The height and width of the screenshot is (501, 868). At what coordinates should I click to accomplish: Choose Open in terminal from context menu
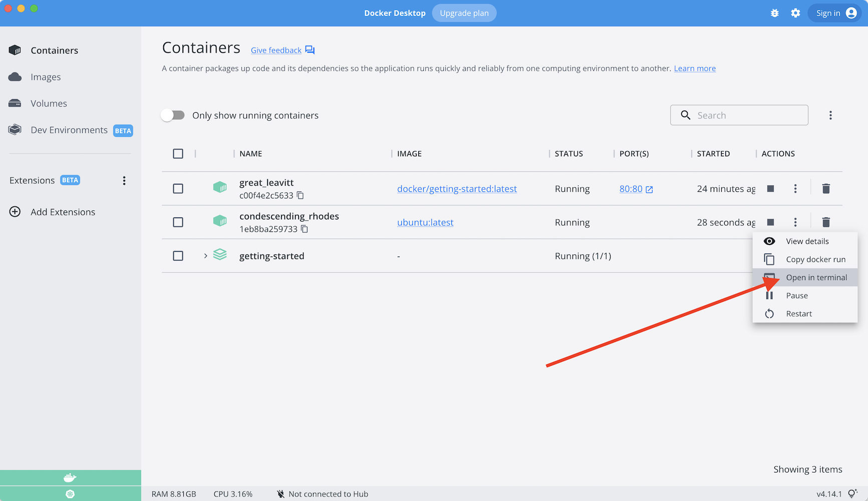[816, 277]
